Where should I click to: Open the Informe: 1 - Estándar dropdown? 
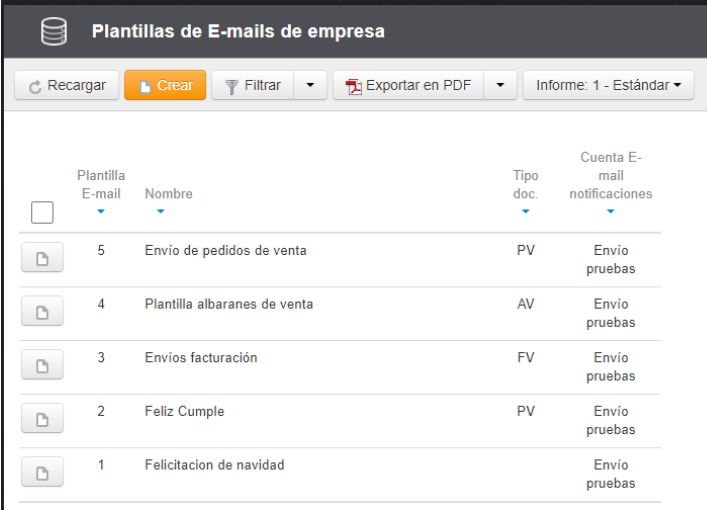click(608, 85)
